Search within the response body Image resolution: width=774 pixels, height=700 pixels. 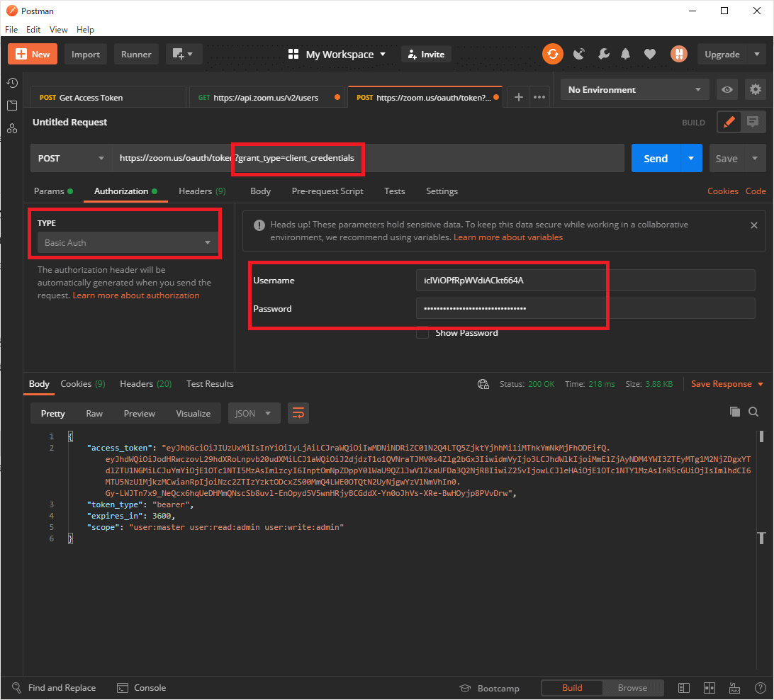click(753, 412)
